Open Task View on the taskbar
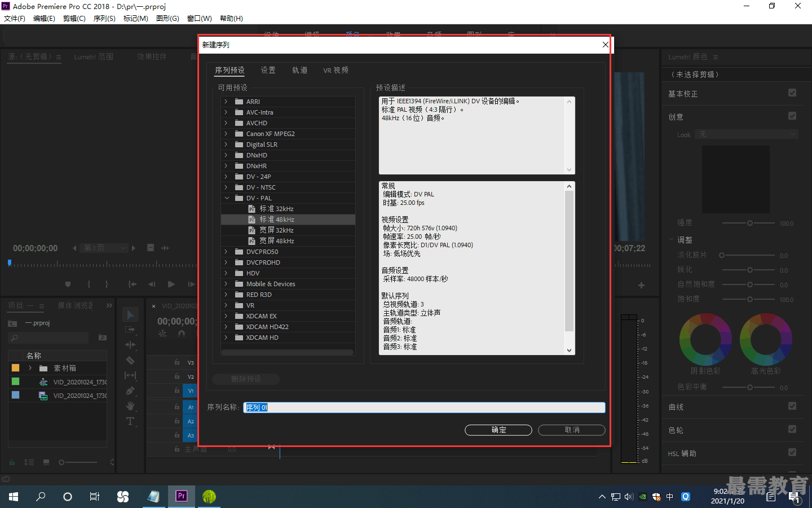The image size is (812, 508). coord(95,497)
